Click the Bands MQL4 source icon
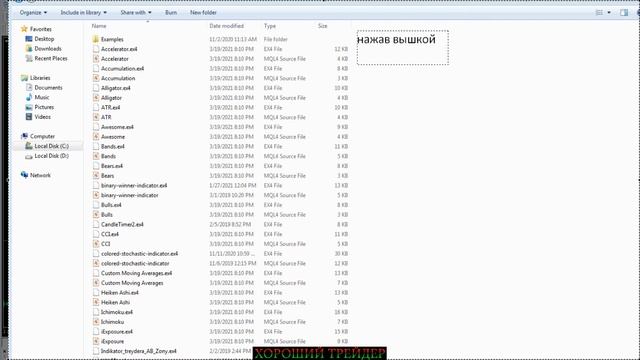640x360 pixels. click(x=96, y=156)
